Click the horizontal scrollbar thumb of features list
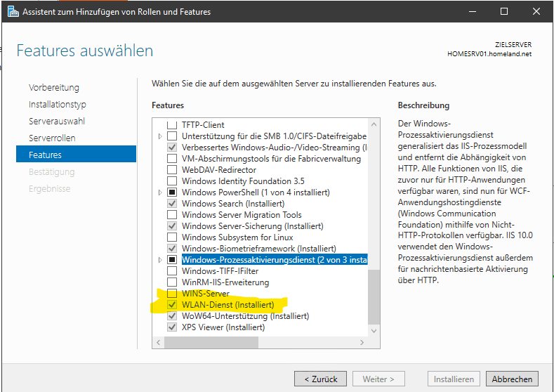The width and height of the screenshot is (554, 392). 211,342
